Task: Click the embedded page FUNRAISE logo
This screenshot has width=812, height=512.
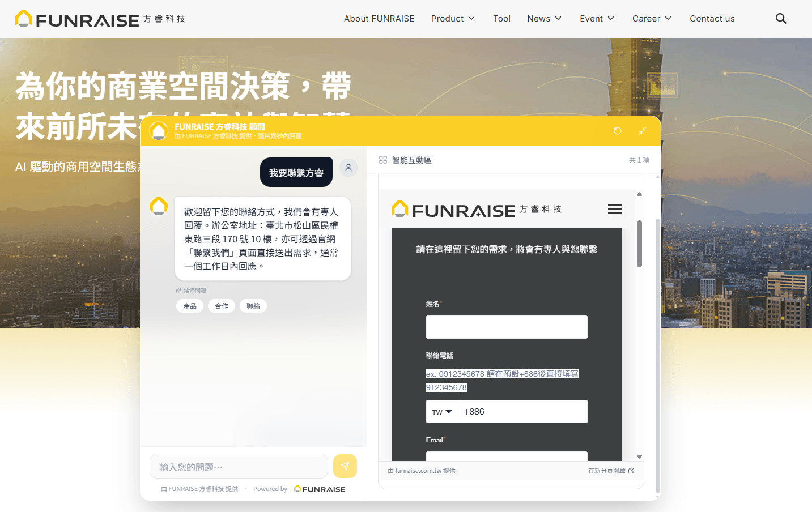Action: [x=477, y=210]
